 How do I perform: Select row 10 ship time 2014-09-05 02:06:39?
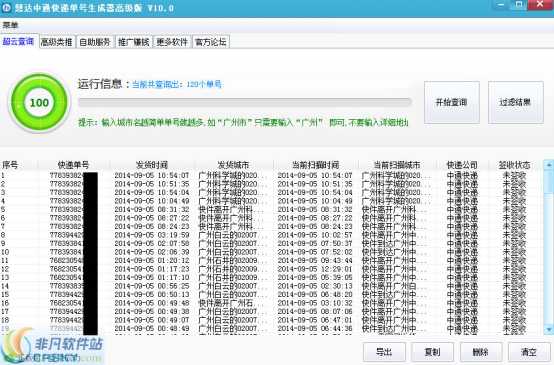tap(152, 252)
